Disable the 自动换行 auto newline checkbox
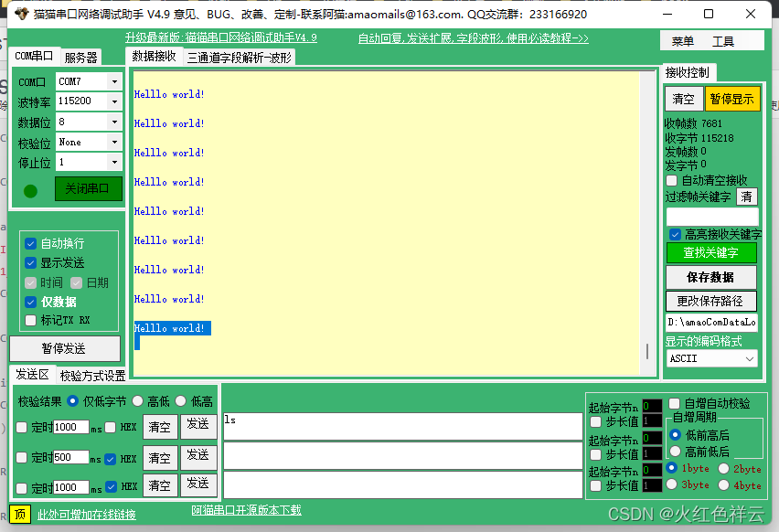 pos(30,243)
